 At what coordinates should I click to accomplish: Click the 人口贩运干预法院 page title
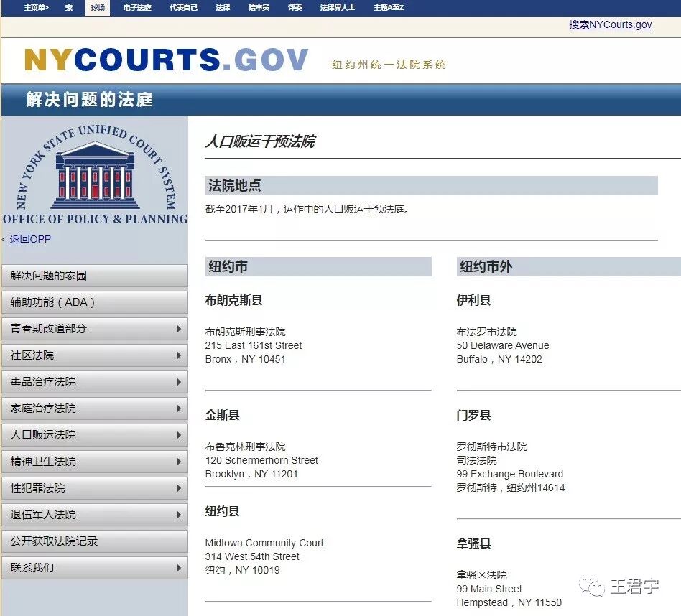click(x=261, y=141)
